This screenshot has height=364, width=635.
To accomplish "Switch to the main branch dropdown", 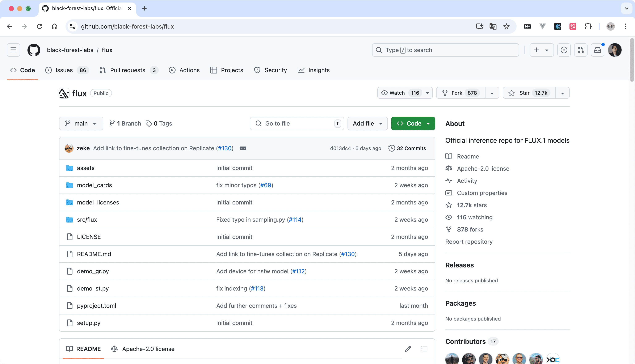I will (x=81, y=123).
